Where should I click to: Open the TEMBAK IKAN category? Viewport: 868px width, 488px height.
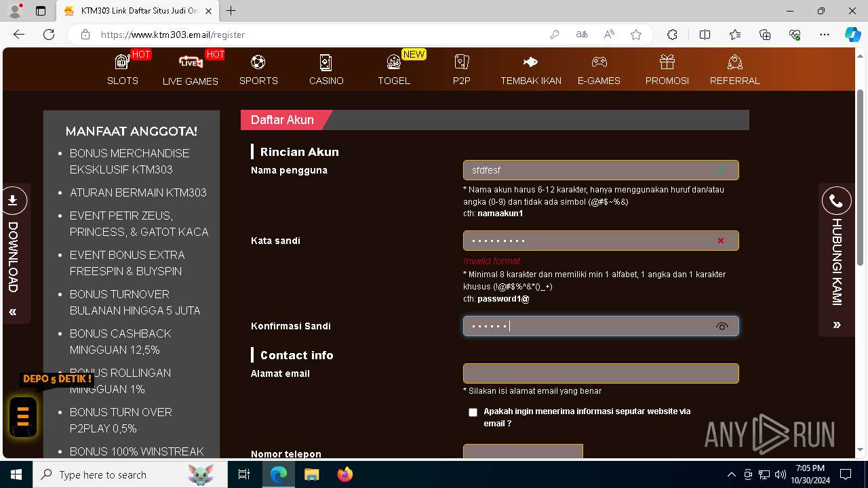531,70
